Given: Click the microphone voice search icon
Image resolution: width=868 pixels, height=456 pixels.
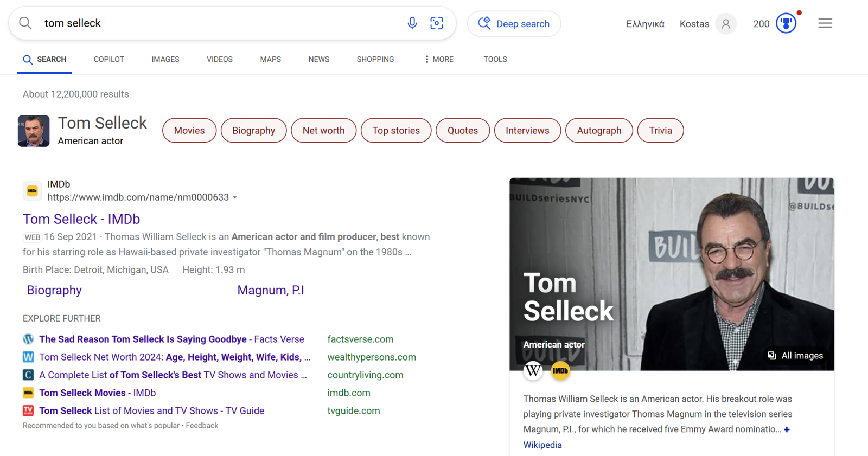Looking at the screenshot, I should point(412,23).
